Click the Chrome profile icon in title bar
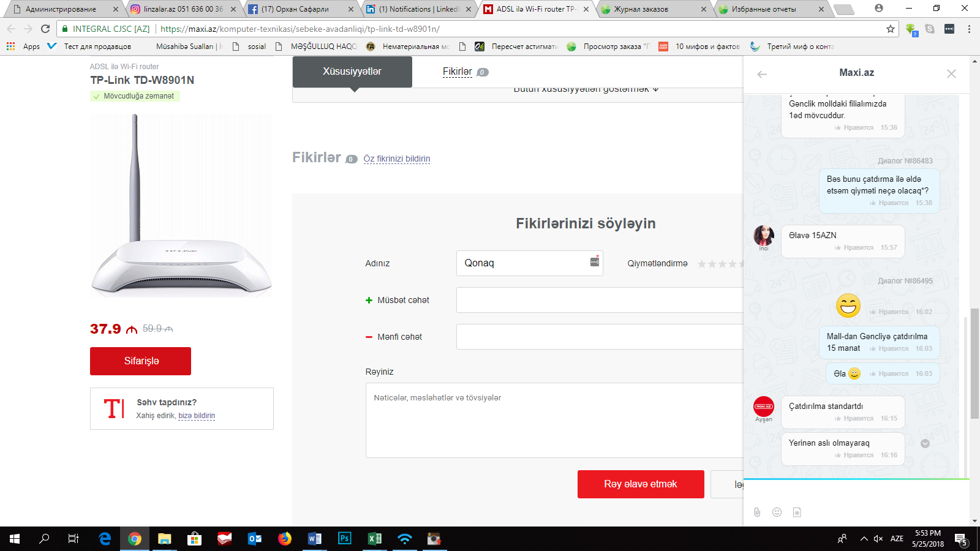The width and height of the screenshot is (980, 551). click(879, 8)
